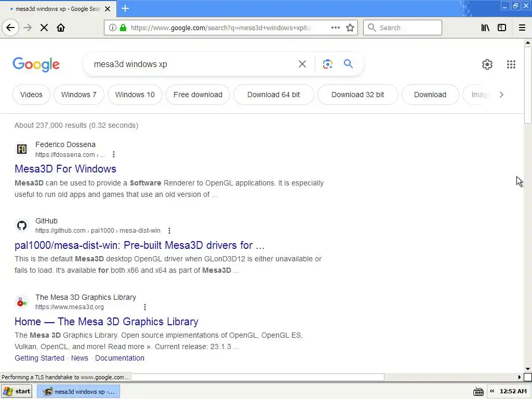Viewport: 532px width, 399px height.
Task: Toggle the sidebar panel icon
Action: coord(502,28)
